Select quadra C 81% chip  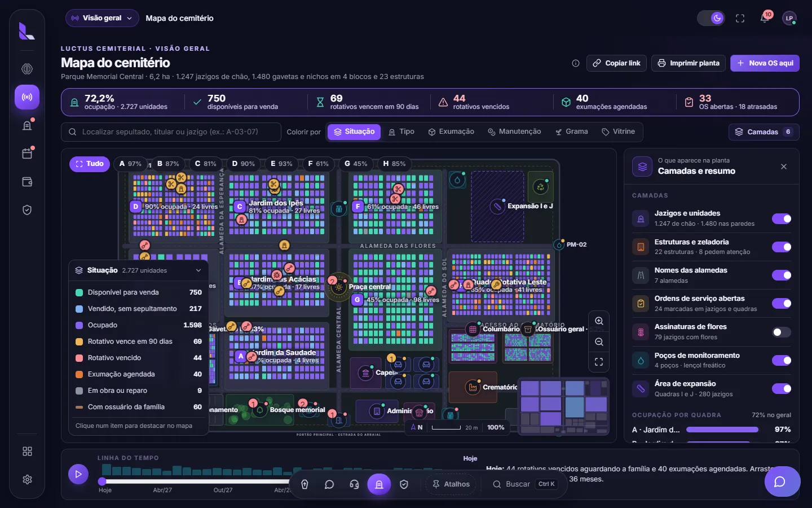tap(205, 164)
